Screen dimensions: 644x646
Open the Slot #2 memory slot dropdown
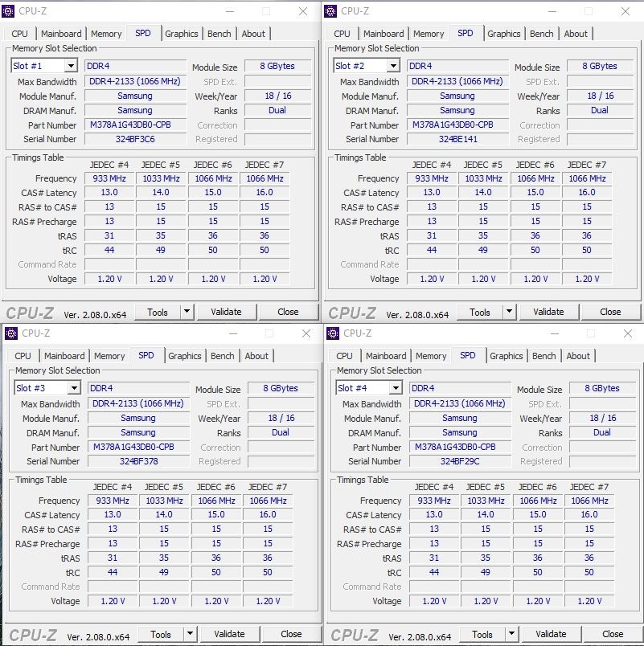(393, 66)
